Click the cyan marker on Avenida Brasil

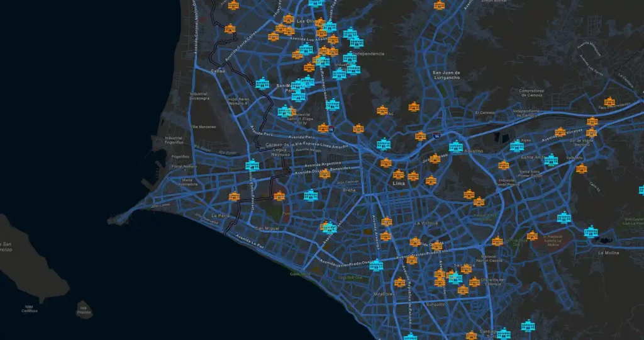tap(329, 227)
